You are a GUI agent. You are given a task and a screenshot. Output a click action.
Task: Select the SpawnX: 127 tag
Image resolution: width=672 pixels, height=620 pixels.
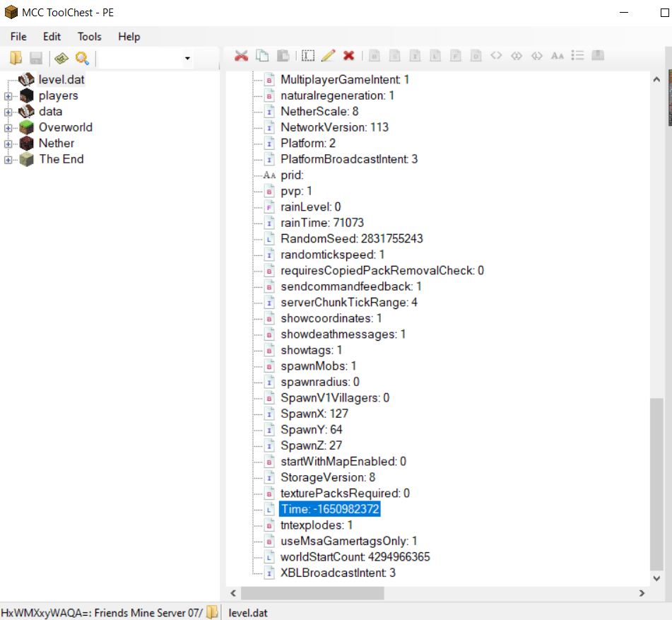coord(314,414)
